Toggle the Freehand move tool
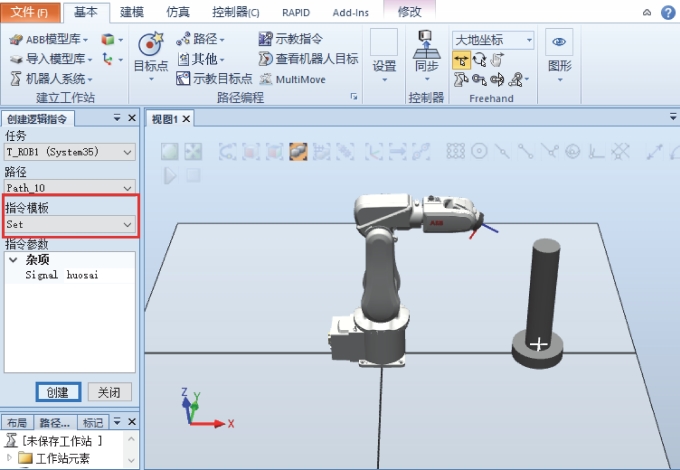Viewport: 680px width, 470px height. [462, 60]
